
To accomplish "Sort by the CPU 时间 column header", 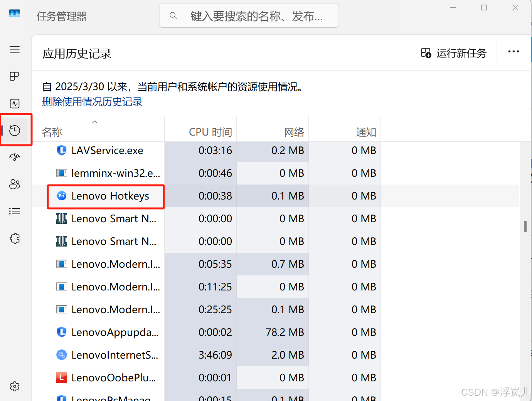I will point(200,129).
